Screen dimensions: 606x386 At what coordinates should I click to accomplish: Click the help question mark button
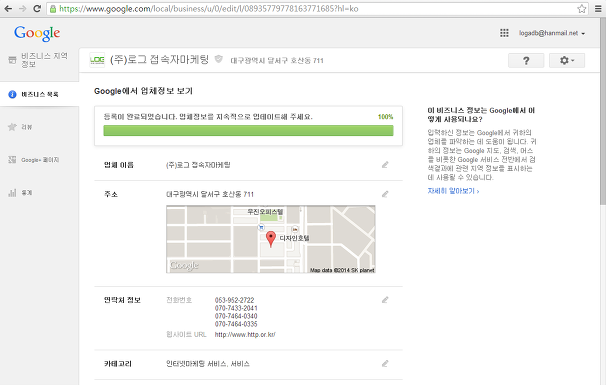coord(526,60)
